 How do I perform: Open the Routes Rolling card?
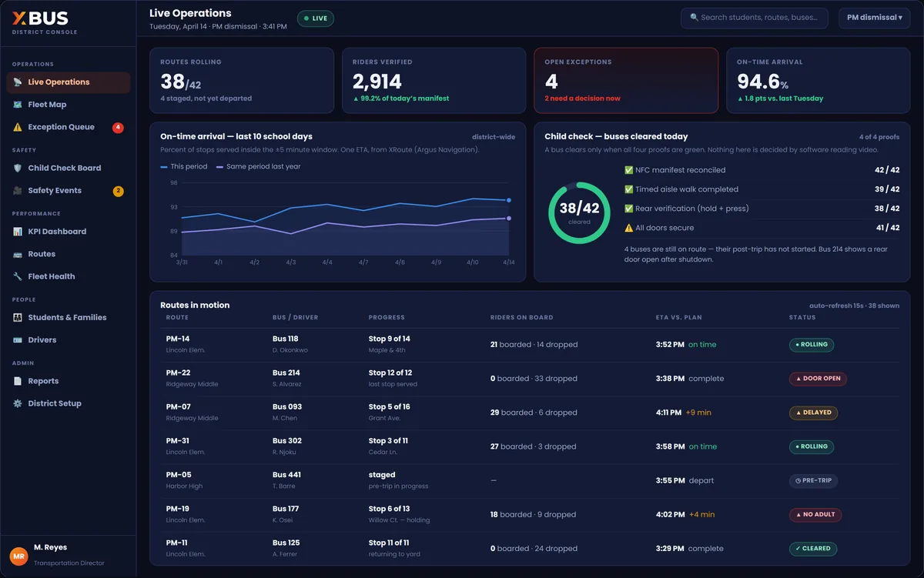(x=242, y=81)
